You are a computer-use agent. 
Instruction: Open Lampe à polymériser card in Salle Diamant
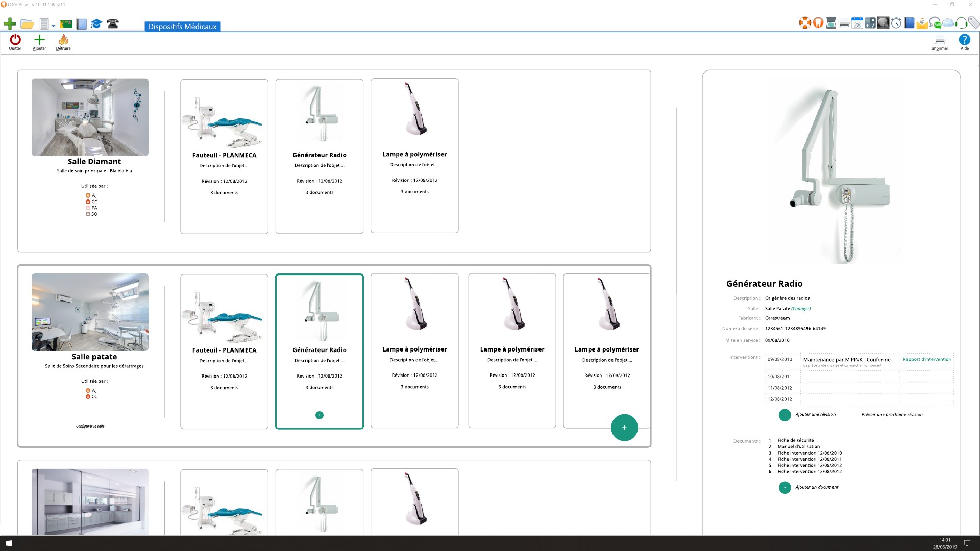click(x=414, y=156)
